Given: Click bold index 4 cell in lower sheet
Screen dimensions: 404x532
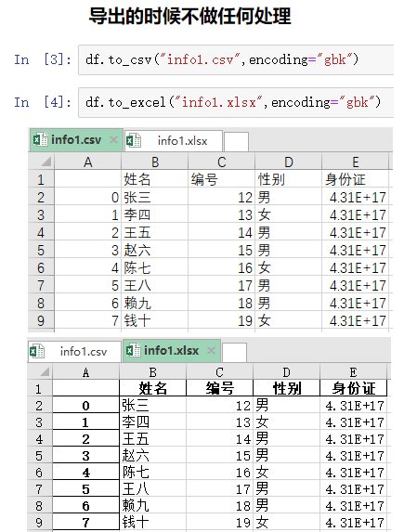Looking at the screenshot, I should tap(85, 473).
